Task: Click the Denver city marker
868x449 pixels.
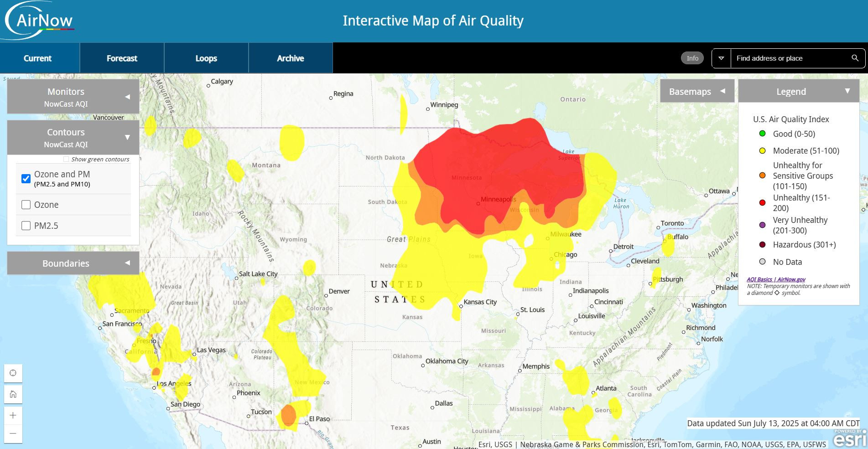Action: 326,295
